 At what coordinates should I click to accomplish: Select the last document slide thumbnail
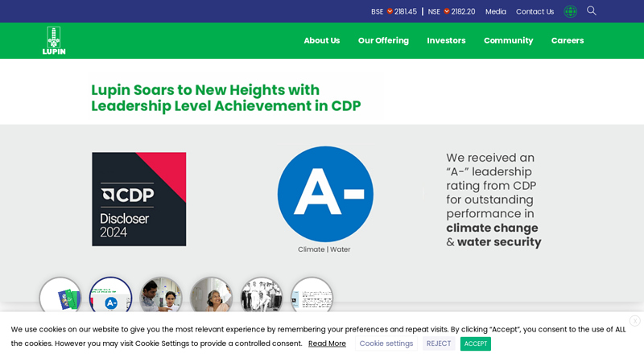(312, 297)
